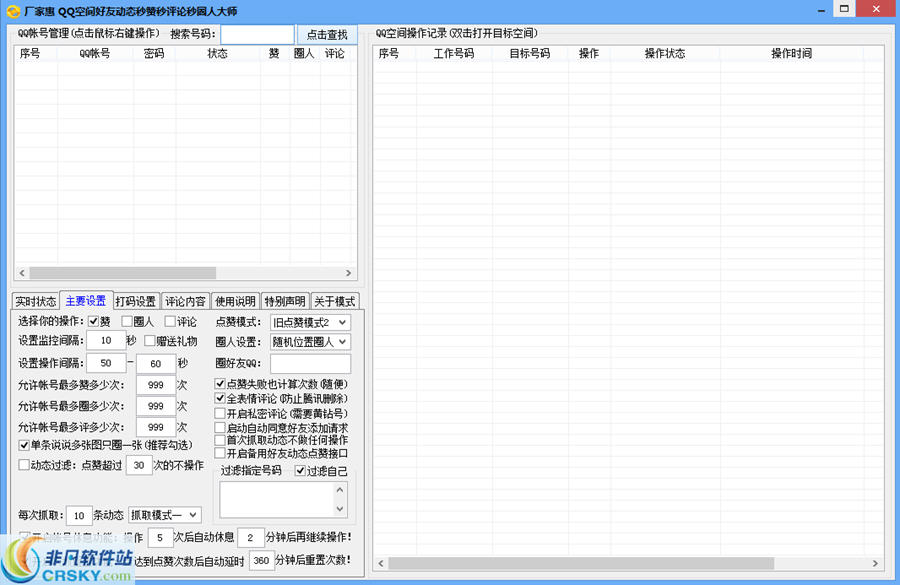Image resolution: width=900 pixels, height=585 pixels.
Task: Click the 点击查找 search button
Action: point(327,34)
